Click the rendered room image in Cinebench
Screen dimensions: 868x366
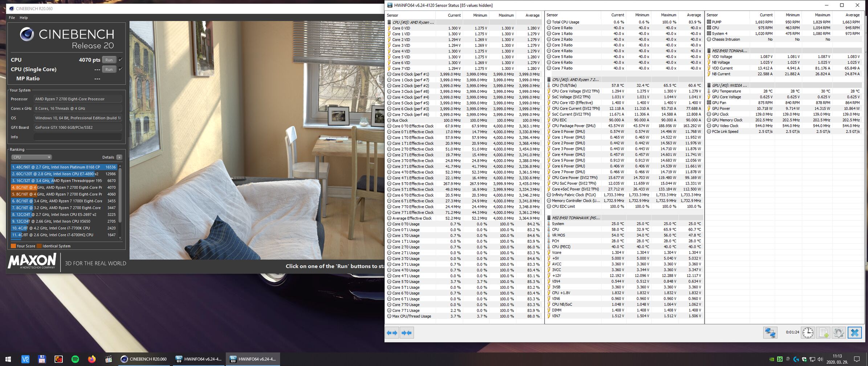click(257, 140)
